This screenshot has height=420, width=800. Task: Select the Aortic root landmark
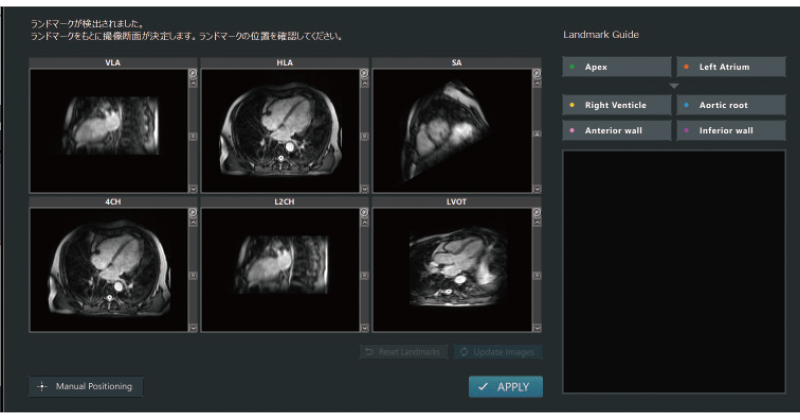(x=730, y=105)
